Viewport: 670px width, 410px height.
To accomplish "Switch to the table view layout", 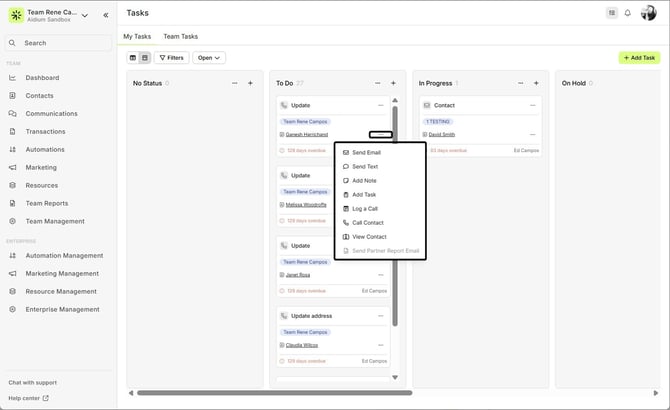I will tap(133, 58).
